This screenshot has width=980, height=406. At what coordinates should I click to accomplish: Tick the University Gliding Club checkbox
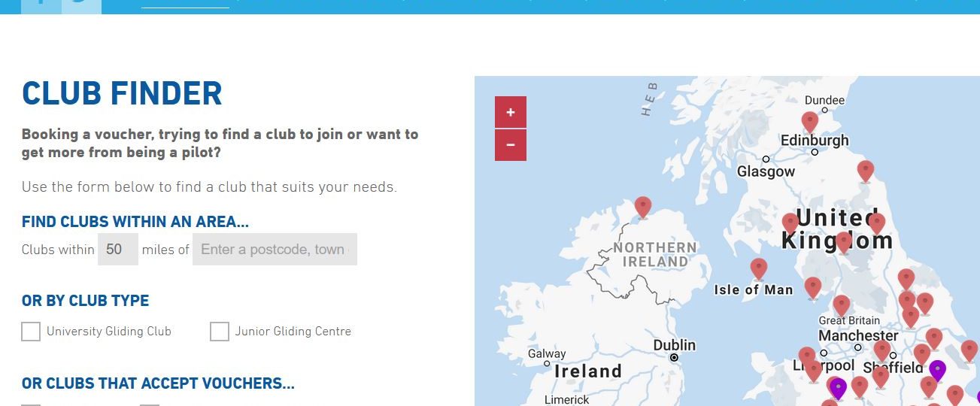[x=31, y=332]
